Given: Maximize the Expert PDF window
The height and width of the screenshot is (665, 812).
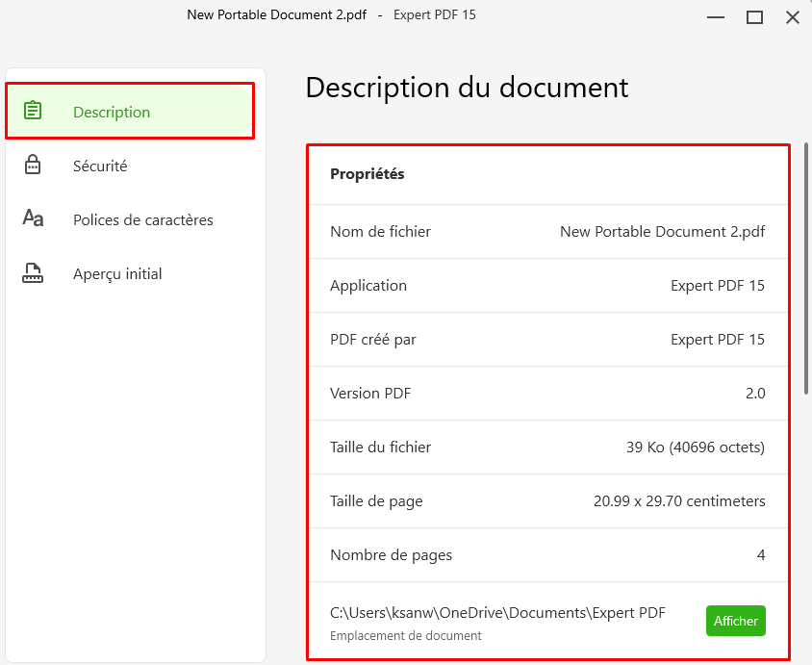Looking at the screenshot, I should 754,17.
